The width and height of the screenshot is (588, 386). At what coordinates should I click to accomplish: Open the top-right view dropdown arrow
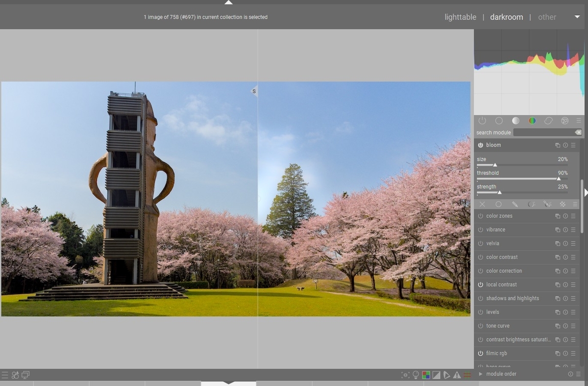[x=578, y=17]
